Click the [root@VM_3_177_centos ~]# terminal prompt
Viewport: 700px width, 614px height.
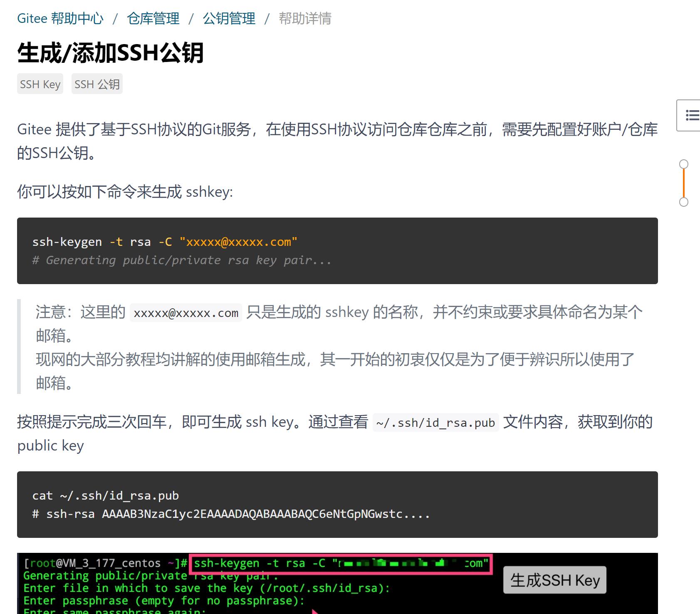(106, 563)
